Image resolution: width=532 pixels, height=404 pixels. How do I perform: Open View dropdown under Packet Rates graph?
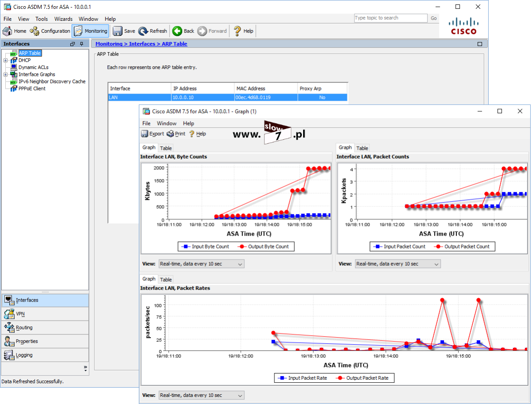(x=201, y=395)
